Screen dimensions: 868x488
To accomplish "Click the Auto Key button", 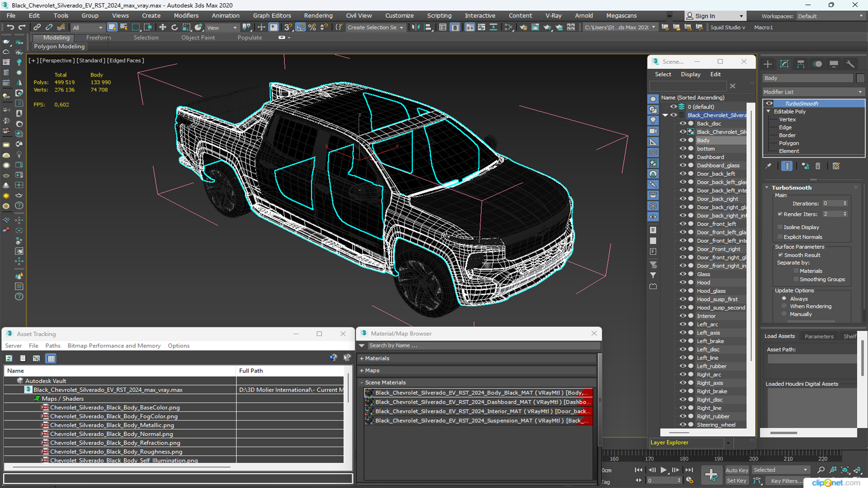I will [736, 470].
